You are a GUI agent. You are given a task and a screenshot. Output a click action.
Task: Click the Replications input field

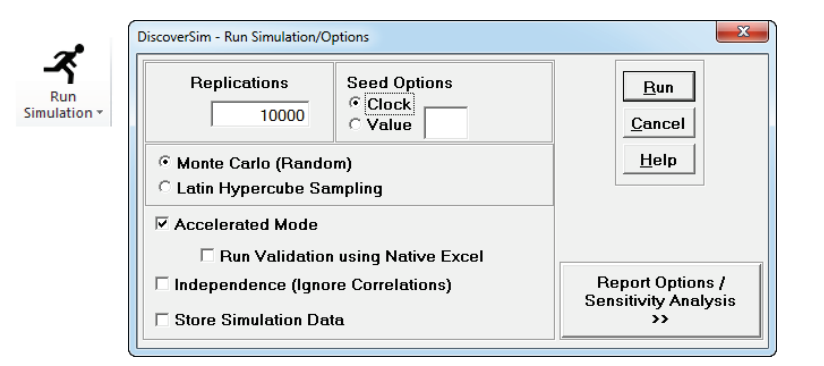pyautogui.click(x=260, y=115)
